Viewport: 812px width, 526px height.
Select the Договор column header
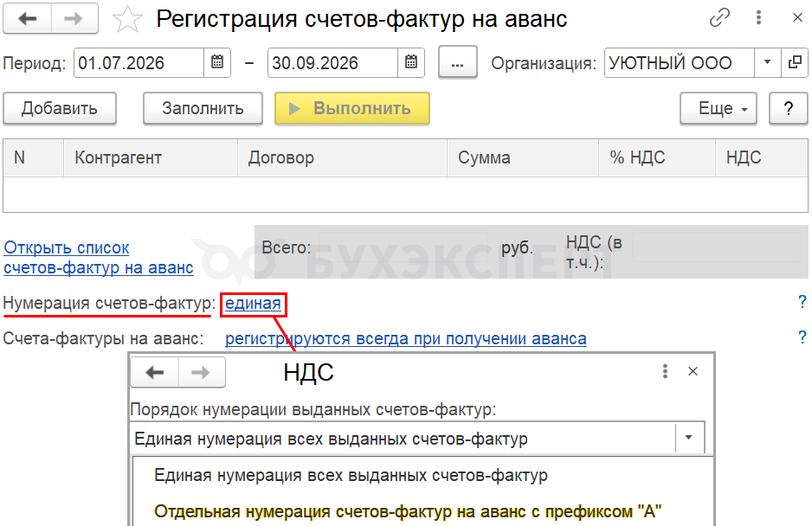342,158
